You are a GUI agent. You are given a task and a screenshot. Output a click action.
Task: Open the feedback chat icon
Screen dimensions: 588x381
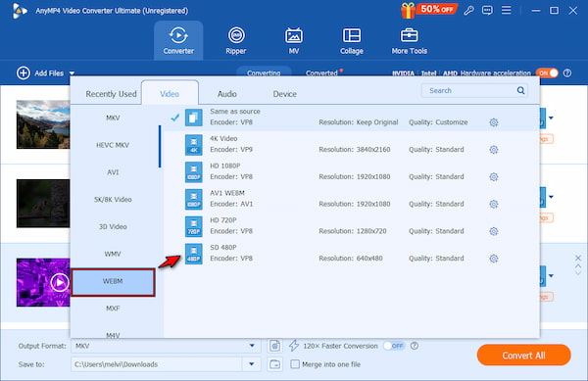point(487,10)
